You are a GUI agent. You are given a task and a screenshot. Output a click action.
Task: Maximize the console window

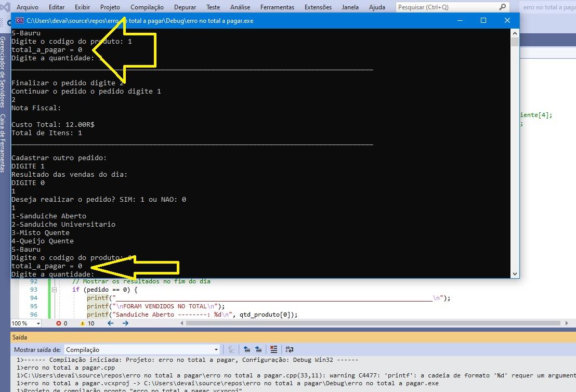click(483, 21)
